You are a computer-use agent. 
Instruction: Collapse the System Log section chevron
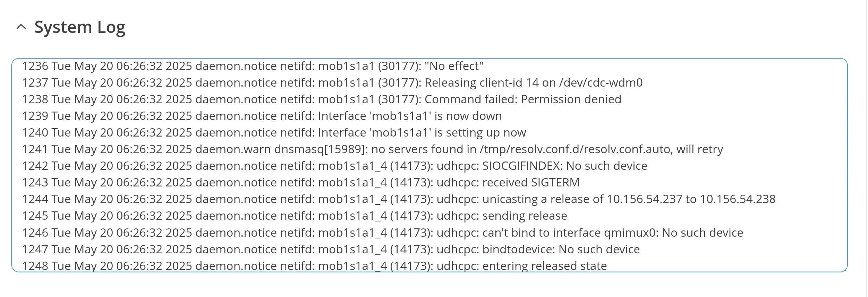click(22, 27)
